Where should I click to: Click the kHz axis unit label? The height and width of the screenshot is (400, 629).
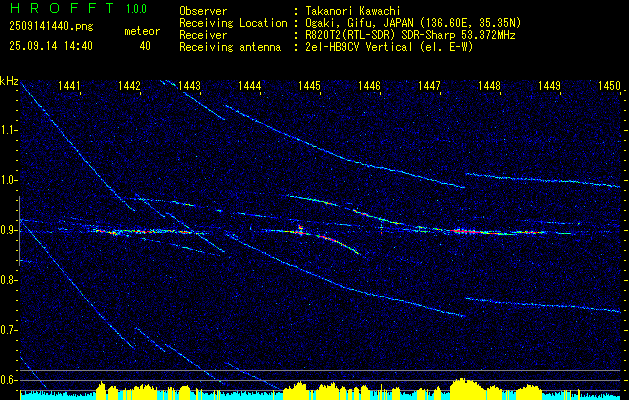click(9, 81)
